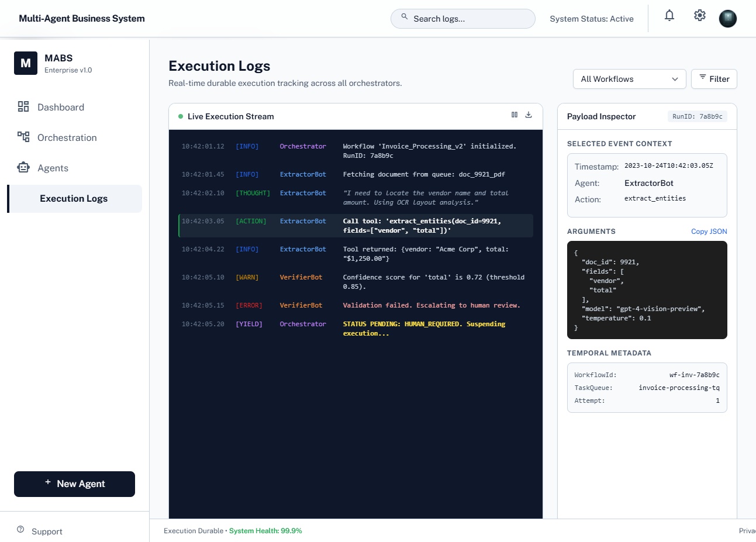Open the user avatar menu

click(x=728, y=19)
